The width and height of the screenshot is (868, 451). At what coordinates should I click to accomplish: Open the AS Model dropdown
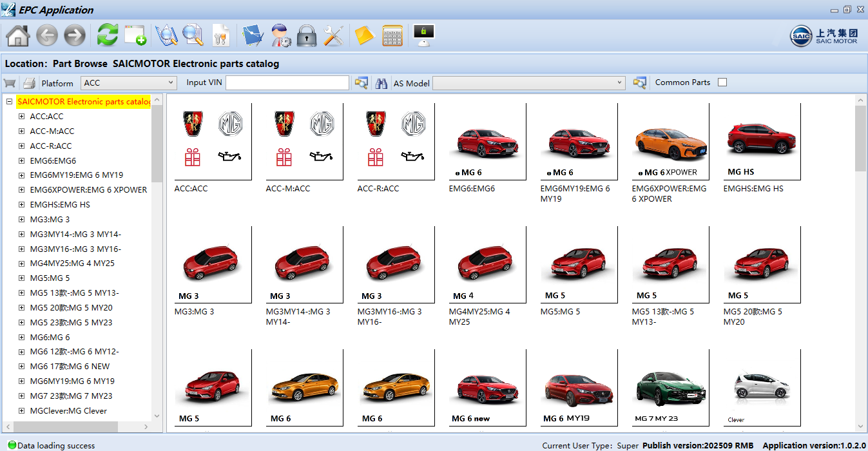pos(529,82)
